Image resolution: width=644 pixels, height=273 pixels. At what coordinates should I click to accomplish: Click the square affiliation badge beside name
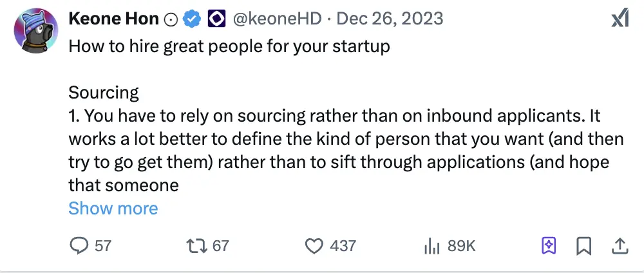(x=216, y=19)
